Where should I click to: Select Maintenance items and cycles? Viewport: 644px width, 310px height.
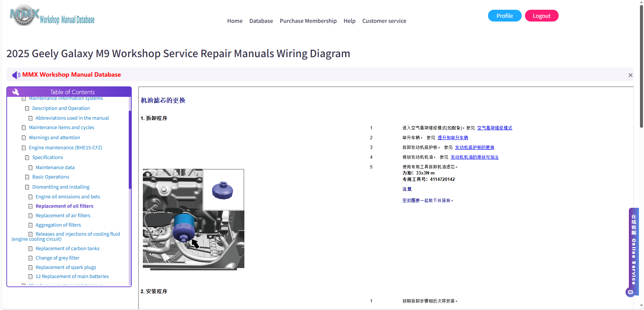click(62, 127)
